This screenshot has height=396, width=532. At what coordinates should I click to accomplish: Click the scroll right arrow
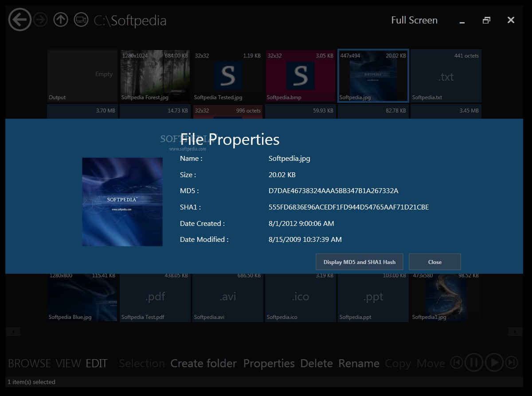(515, 332)
